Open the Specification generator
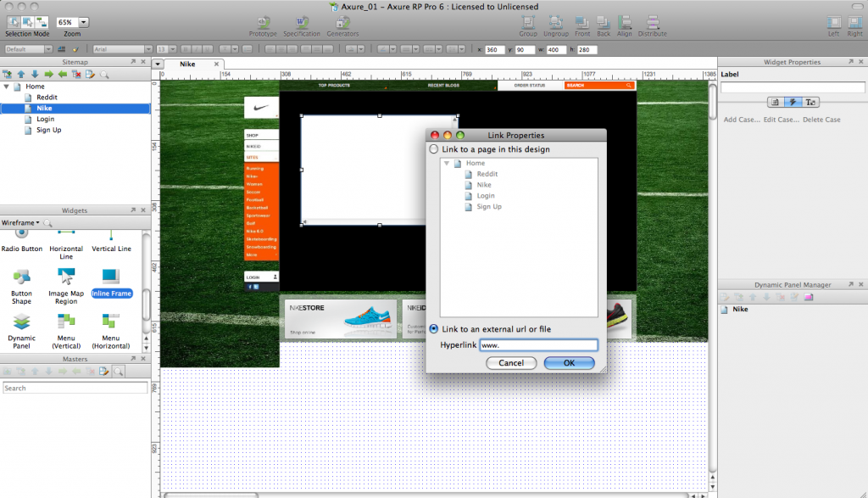Image resolution: width=868 pixels, height=498 pixels. click(302, 26)
